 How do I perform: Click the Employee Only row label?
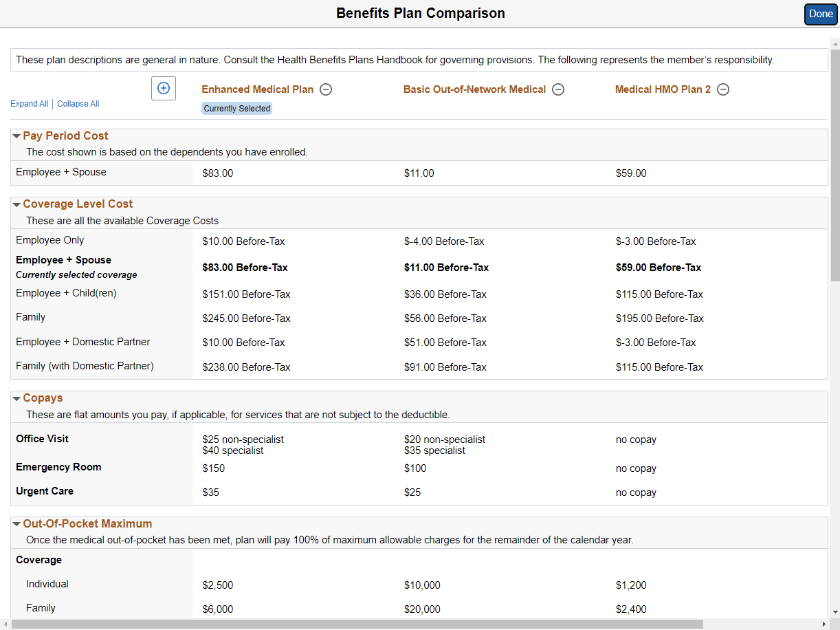coord(49,240)
